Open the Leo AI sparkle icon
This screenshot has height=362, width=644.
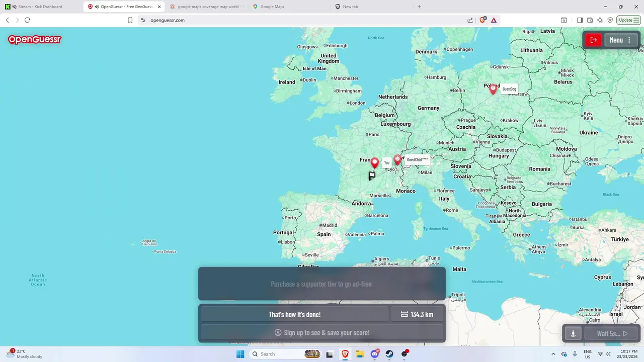(x=600, y=20)
